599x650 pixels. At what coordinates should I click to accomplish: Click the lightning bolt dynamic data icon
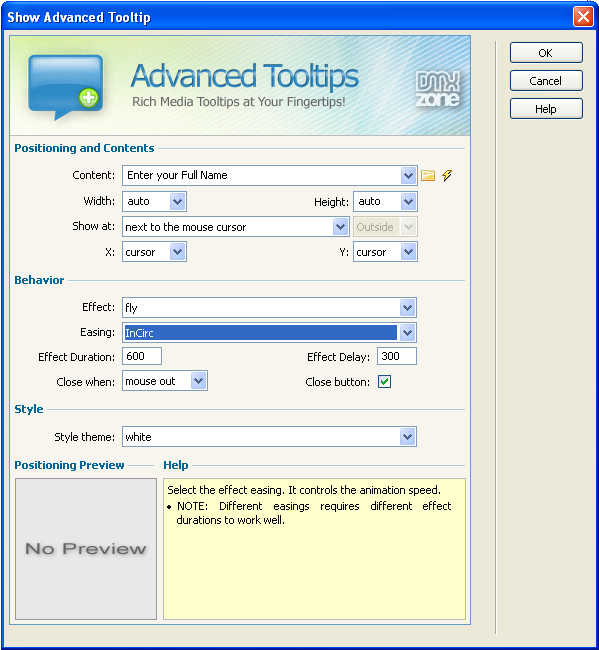point(447,175)
